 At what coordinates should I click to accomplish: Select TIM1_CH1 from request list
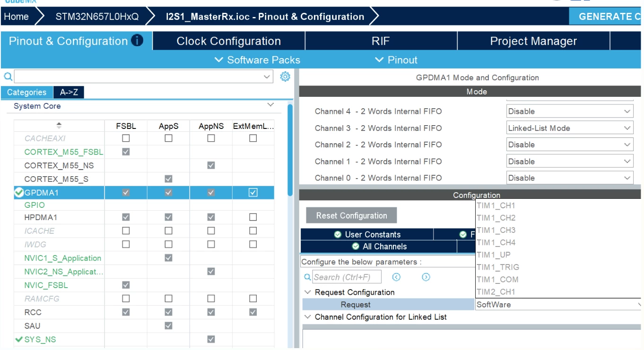[x=558, y=205]
